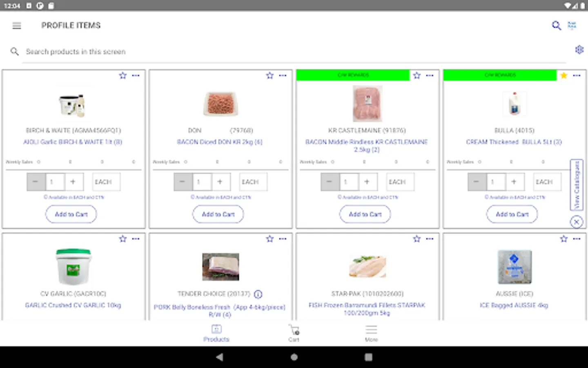This screenshot has width=588, height=368.
Task: Increase quantity for KR CASTLEMAINE bacon
Action: 367,182
